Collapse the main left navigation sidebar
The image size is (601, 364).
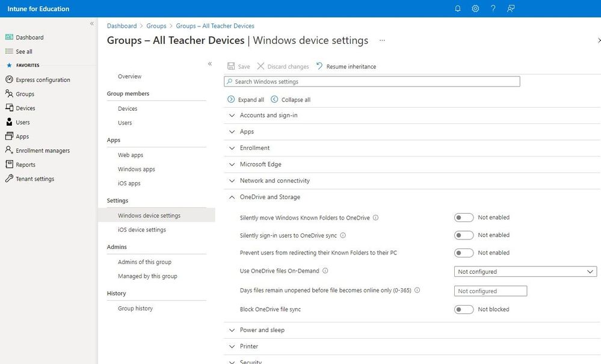point(92,23)
